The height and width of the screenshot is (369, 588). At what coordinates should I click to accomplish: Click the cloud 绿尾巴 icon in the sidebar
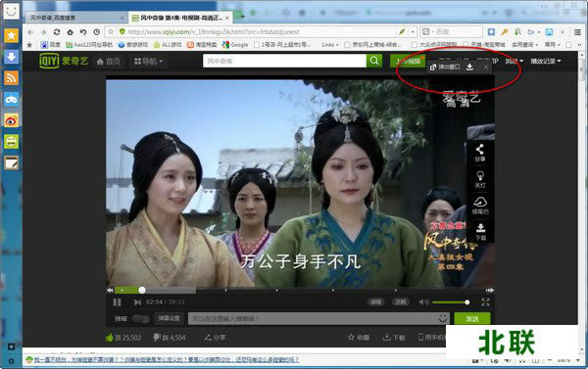point(480,206)
